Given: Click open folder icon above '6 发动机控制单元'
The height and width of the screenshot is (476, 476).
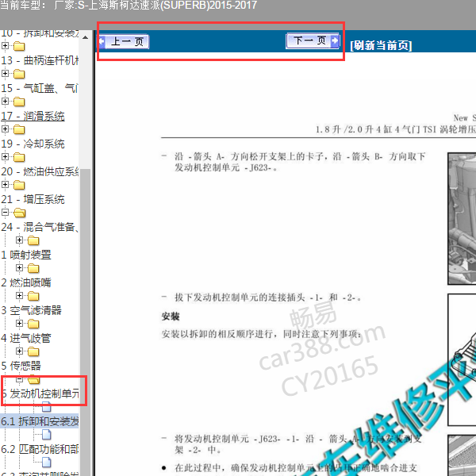Looking at the screenshot, I should (x=33, y=379).
